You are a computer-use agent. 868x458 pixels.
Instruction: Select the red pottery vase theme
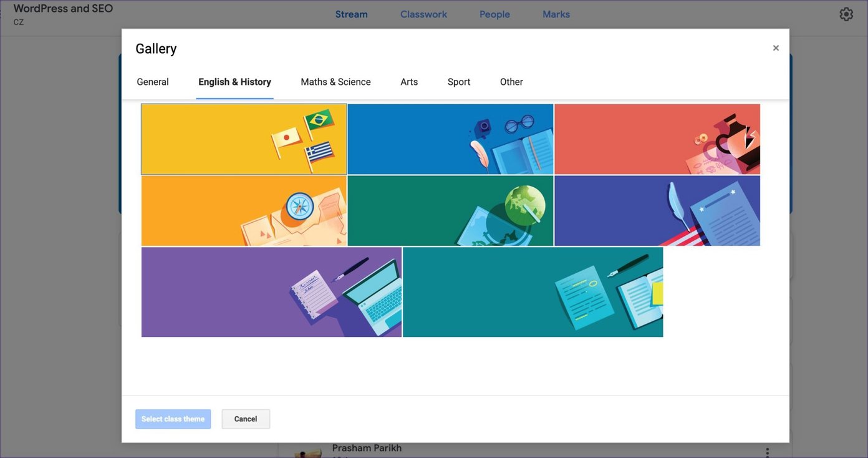tap(657, 139)
